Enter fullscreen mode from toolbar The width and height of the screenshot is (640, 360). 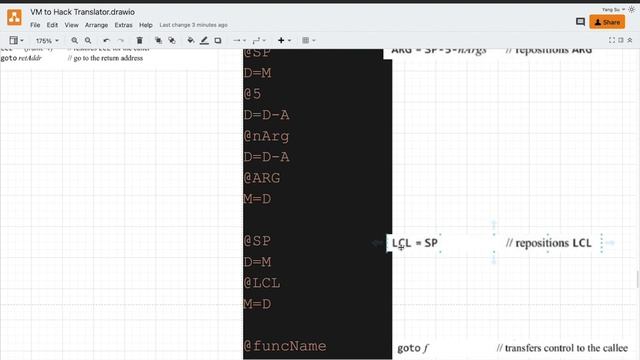(612, 40)
